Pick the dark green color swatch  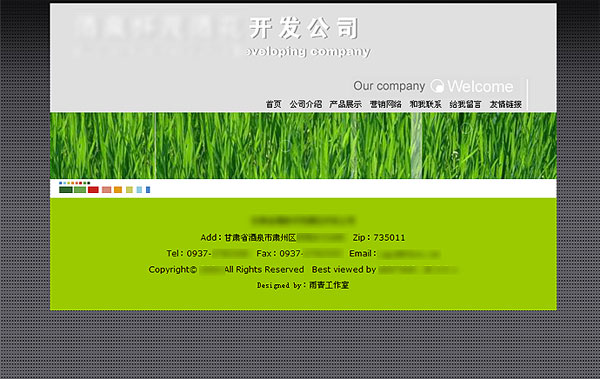coord(66,190)
